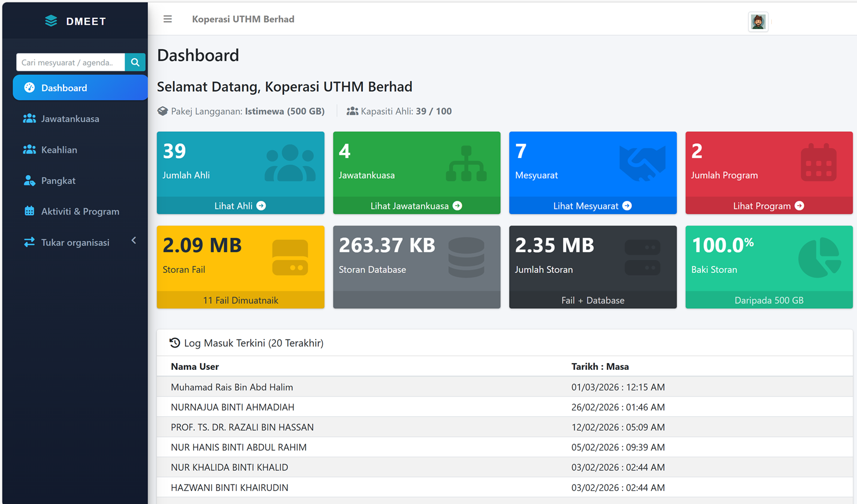This screenshot has width=857, height=504.
Task: Follow the Lihat Ahli link
Action: (x=241, y=205)
